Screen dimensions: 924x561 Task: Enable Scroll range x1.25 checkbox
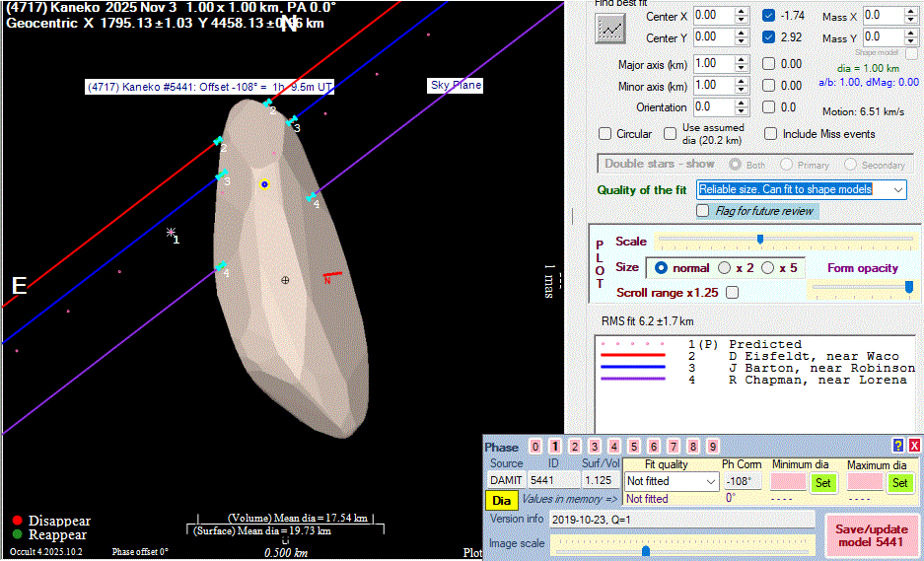coord(732,293)
